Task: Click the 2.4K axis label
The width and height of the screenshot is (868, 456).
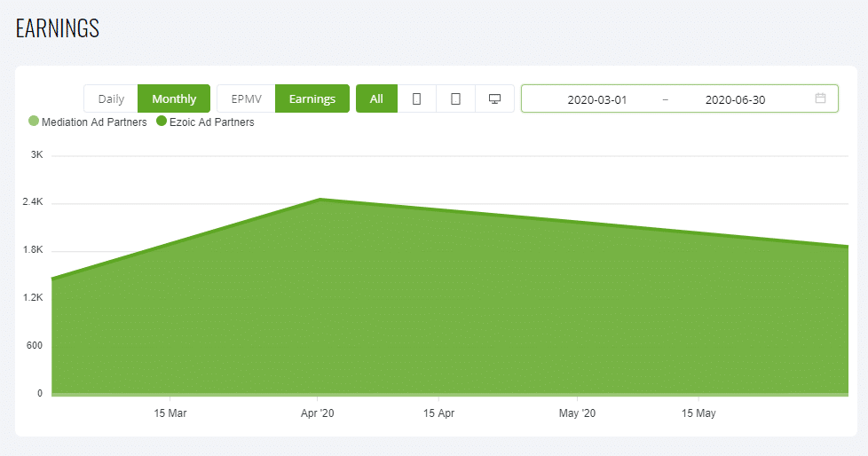Action: pos(33,202)
